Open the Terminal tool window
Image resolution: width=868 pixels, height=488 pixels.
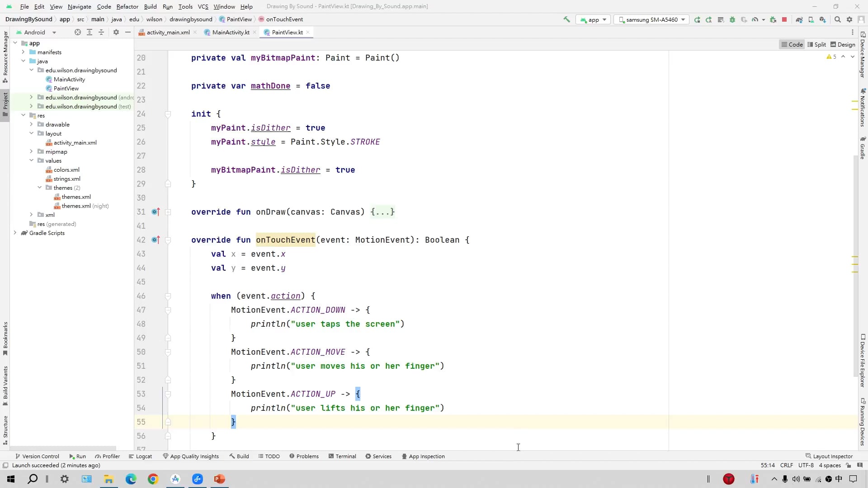[342, 456]
